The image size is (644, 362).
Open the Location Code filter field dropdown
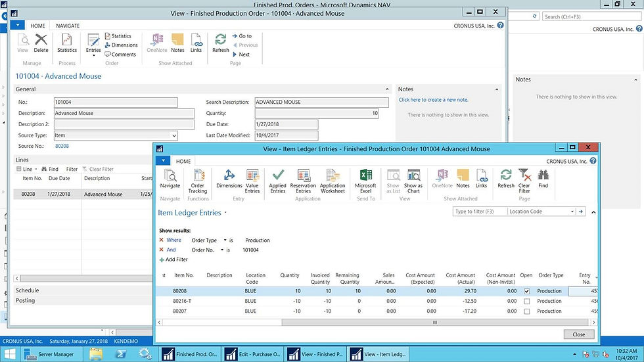pyautogui.click(x=572, y=212)
